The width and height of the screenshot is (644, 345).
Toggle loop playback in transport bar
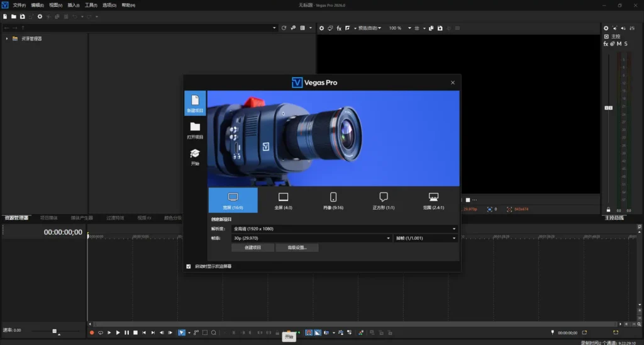[x=100, y=332]
